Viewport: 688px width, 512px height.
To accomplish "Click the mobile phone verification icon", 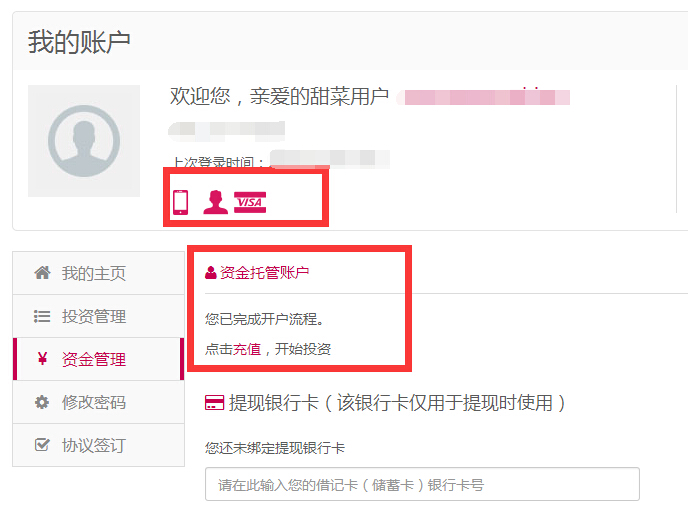I will [180, 202].
